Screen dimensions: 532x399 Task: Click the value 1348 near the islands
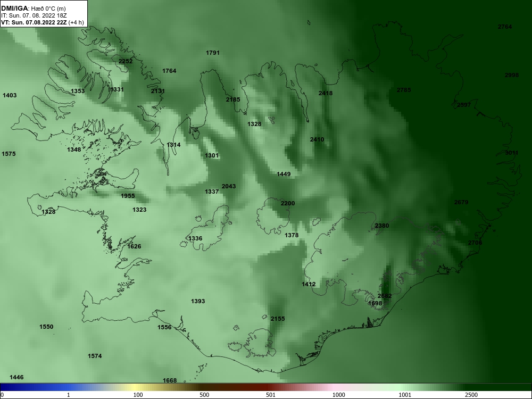click(x=74, y=149)
